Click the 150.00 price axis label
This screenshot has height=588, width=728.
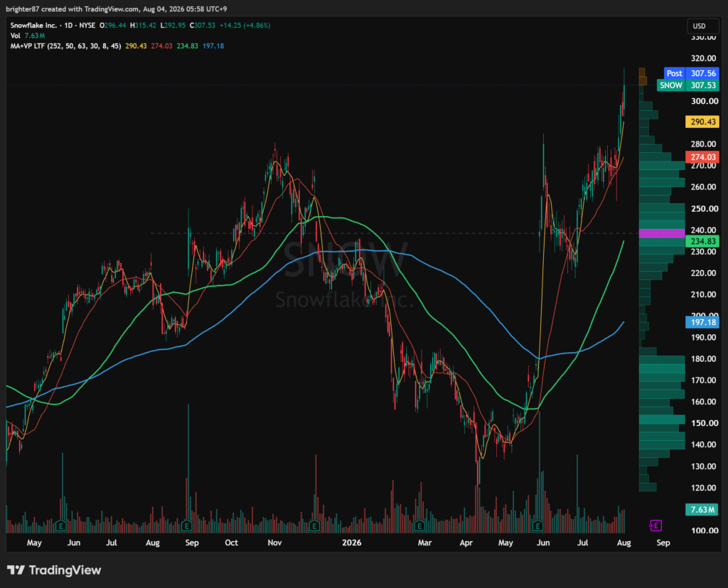[x=703, y=423]
